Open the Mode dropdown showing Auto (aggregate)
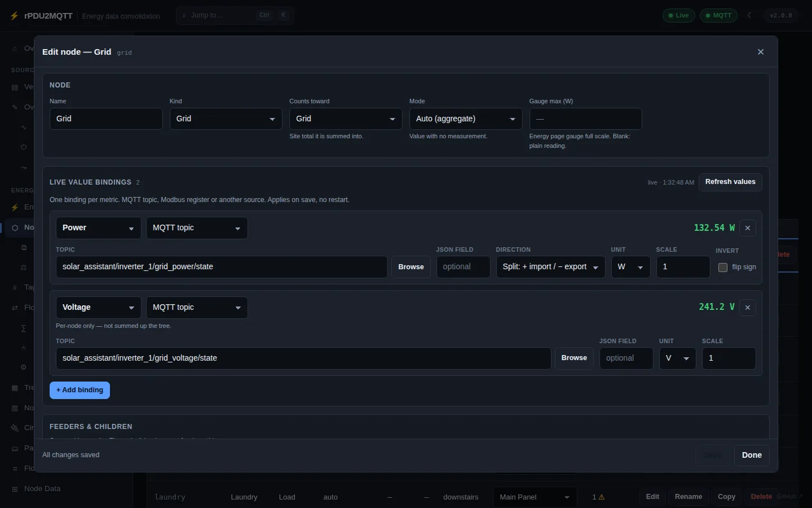Viewport: 812px width, 508px height. tap(466, 119)
